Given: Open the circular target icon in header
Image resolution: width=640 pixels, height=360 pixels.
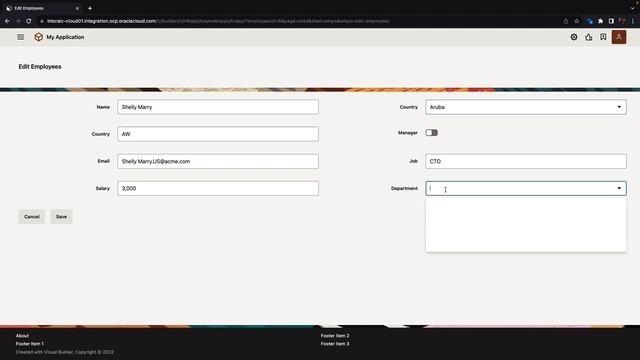Looking at the screenshot, I should coord(574,37).
